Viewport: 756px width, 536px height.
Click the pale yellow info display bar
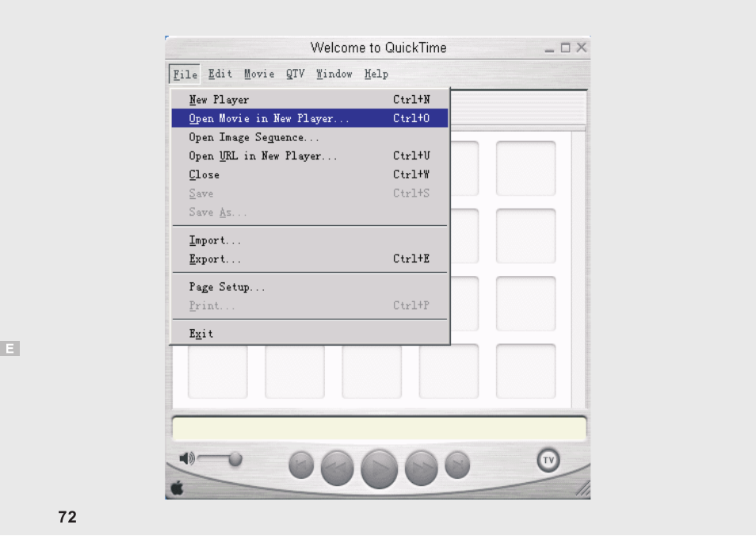pos(380,428)
